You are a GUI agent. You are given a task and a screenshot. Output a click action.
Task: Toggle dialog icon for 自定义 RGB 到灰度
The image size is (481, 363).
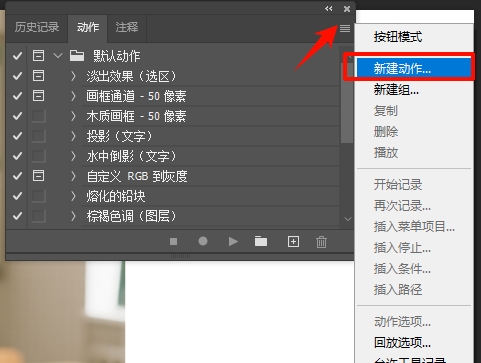(x=38, y=176)
